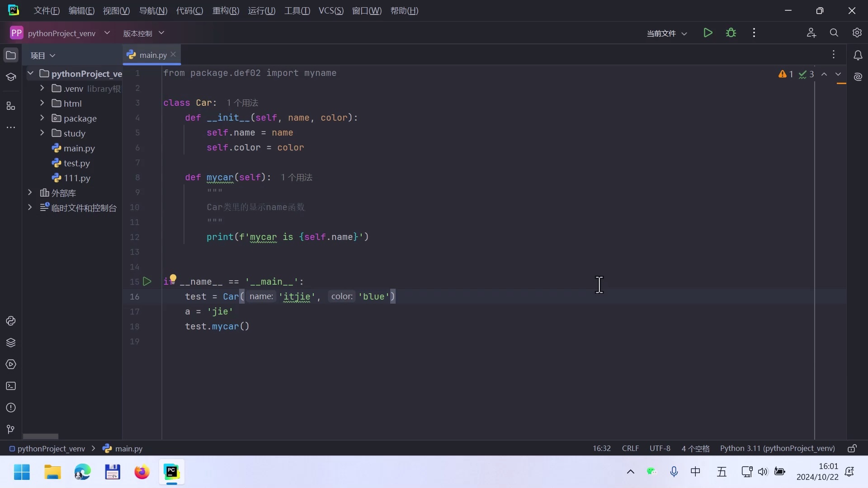Open the 重构(R) menu

(x=226, y=10)
